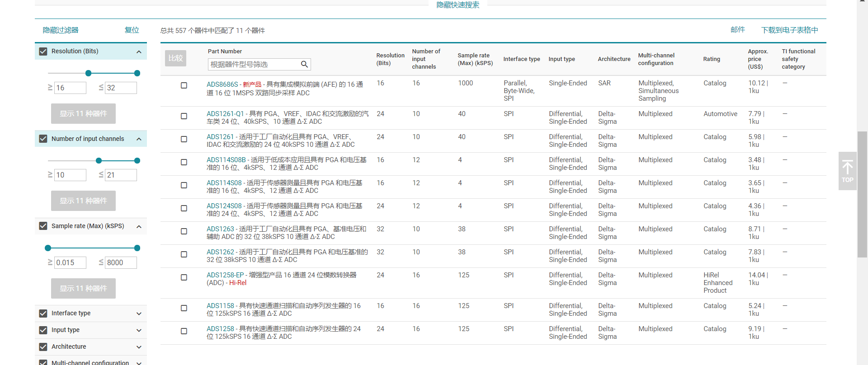Click the 比较 compare button
This screenshot has height=365, width=868.
(x=175, y=58)
